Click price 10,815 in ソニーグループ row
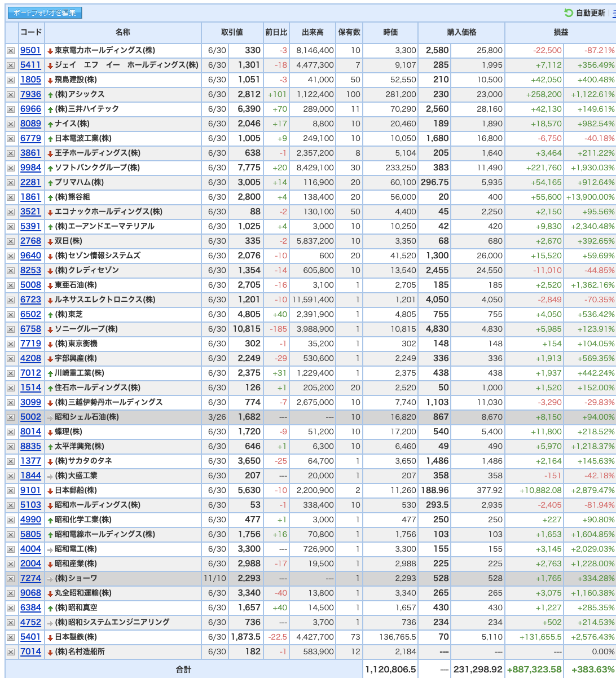The image size is (616, 678). [x=247, y=329]
